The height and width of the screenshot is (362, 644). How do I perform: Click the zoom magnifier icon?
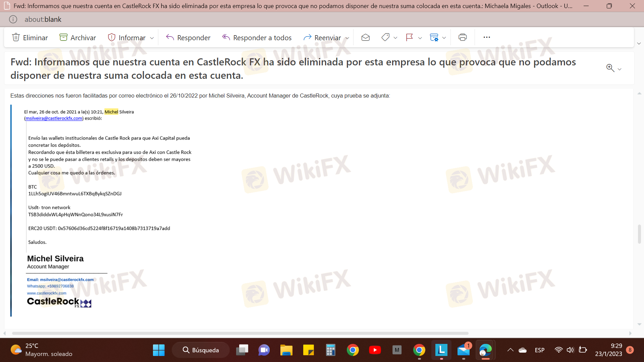(610, 68)
